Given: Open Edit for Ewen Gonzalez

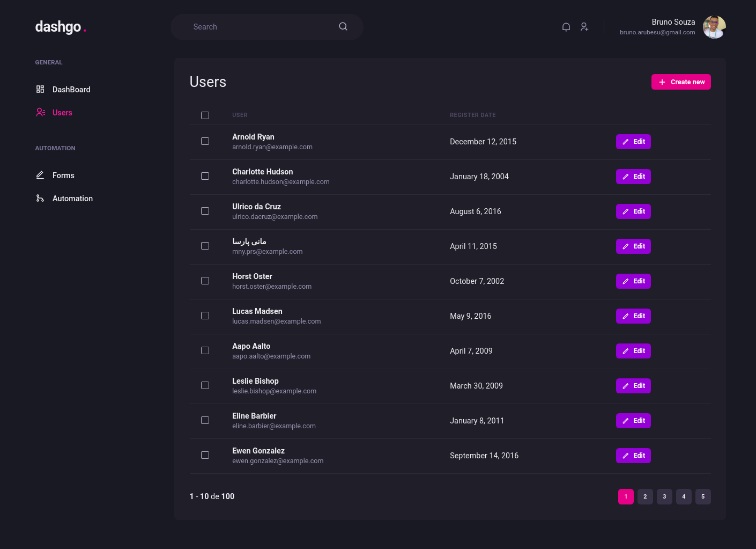Looking at the screenshot, I should 633,455.
